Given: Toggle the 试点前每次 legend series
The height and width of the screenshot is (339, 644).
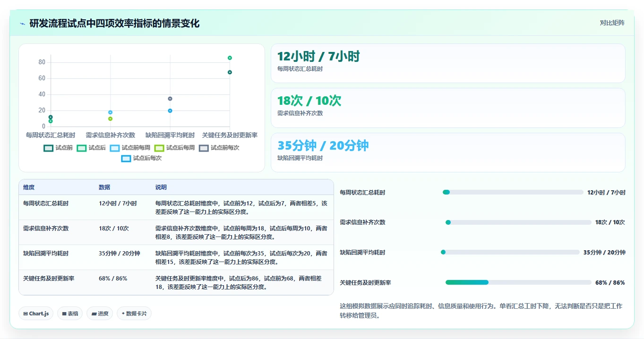Looking at the screenshot, I should [x=219, y=148].
